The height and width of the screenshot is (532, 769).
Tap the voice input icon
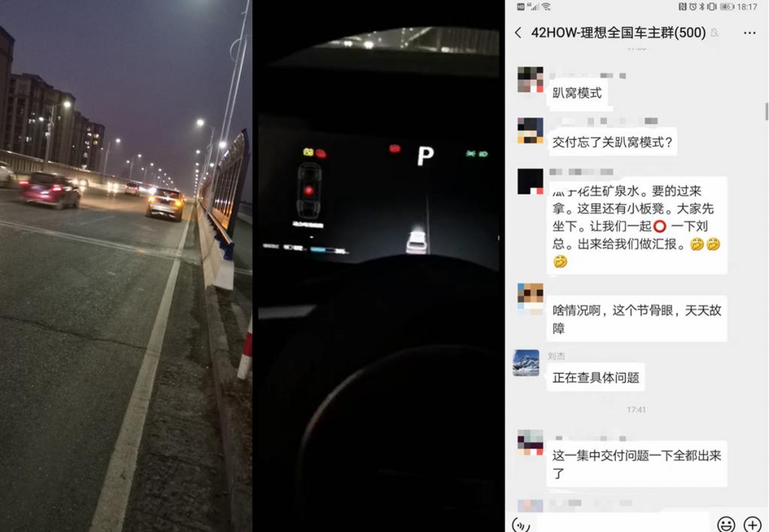(x=521, y=524)
